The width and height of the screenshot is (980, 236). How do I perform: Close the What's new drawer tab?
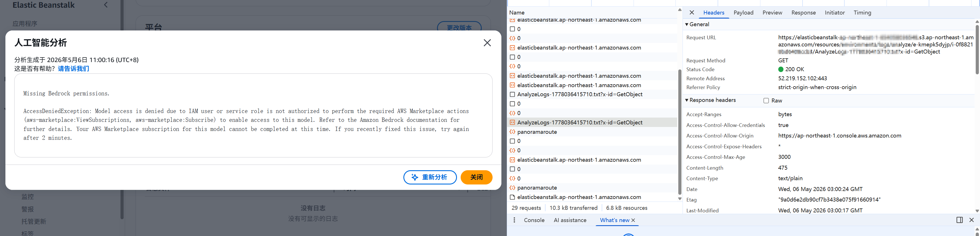(633, 220)
